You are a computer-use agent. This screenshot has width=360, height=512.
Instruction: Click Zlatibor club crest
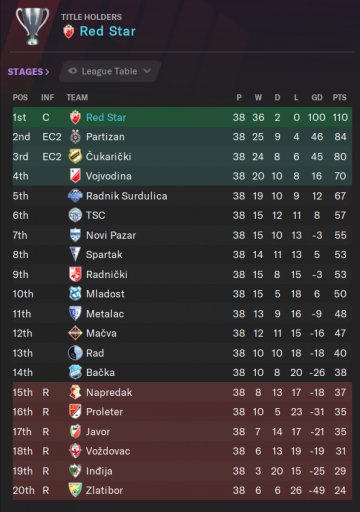tap(75, 490)
